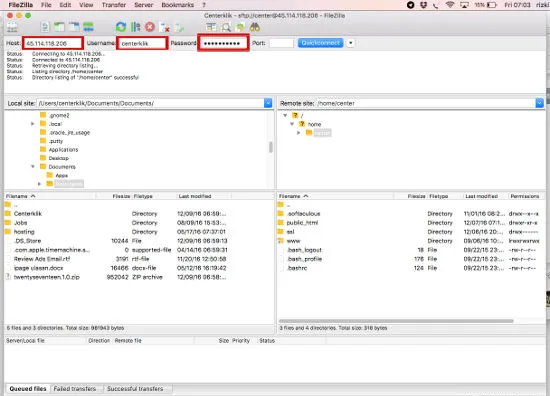This screenshot has height=396, width=550.
Task: Select the public_html remote directory
Action: click(302, 223)
